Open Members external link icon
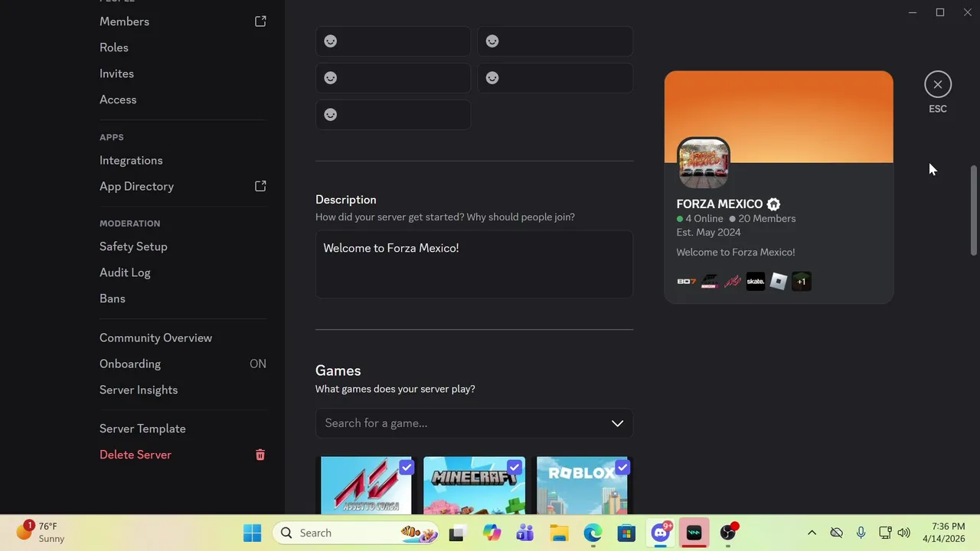Viewport: 980px width, 551px height. (x=260, y=21)
